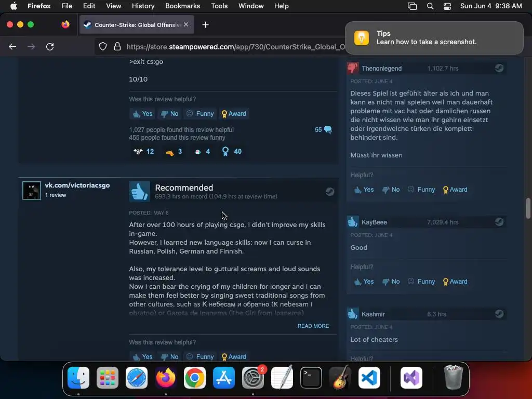Image resolution: width=532 pixels, height=399 pixels.
Task: Open vk.com/victoriacsgo profile link
Action: coord(77,185)
